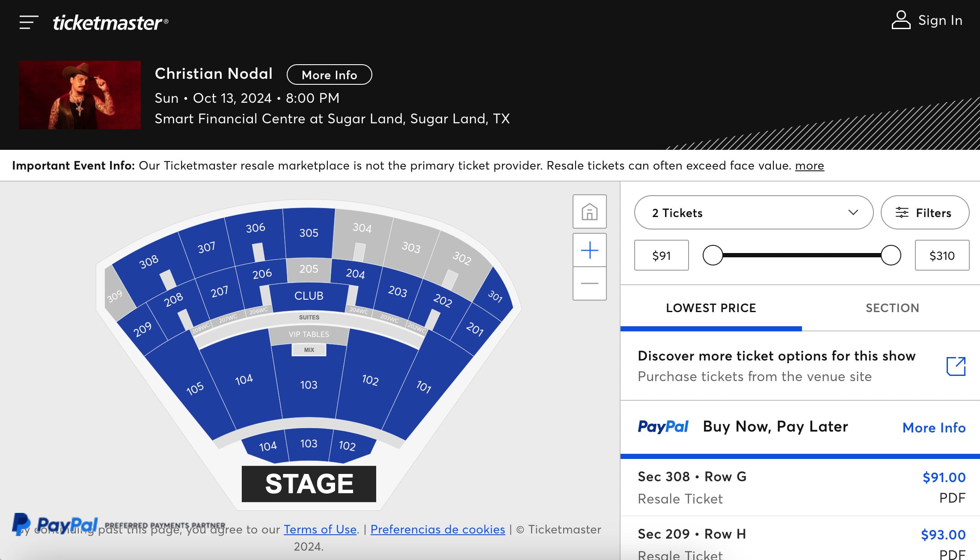Open the Terms of Use link
This screenshot has width=980, height=560.
tap(320, 530)
